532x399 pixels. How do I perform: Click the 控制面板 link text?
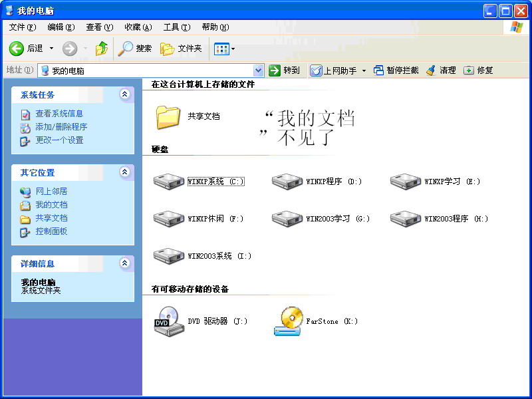click(x=52, y=231)
